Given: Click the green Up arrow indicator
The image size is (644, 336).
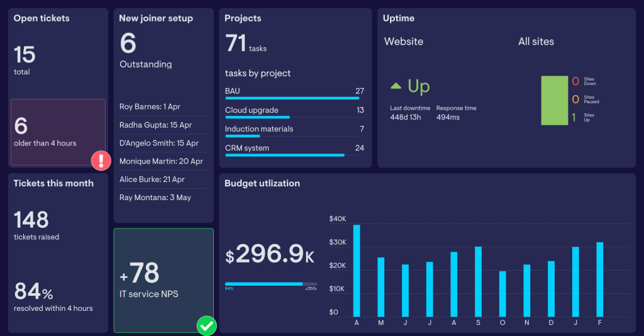Looking at the screenshot, I should 396,86.
